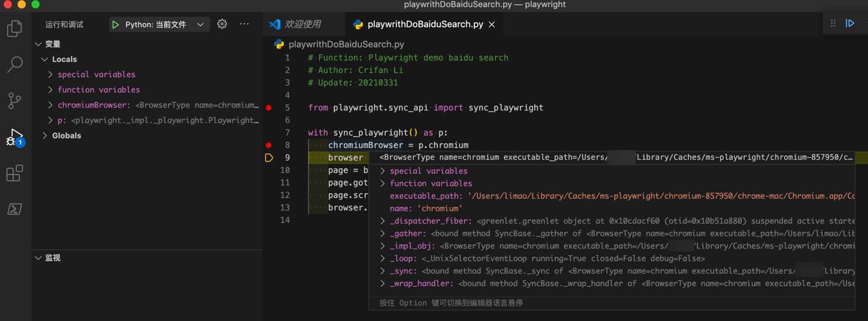The width and height of the screenshot is (868, 321).
Task: Open the Source Control view
Action: 15,101
